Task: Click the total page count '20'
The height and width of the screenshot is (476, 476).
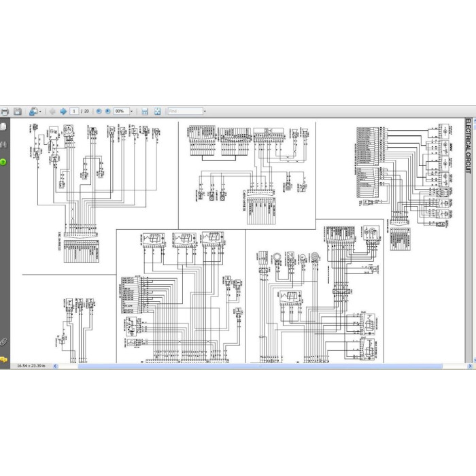Action: 86,112
